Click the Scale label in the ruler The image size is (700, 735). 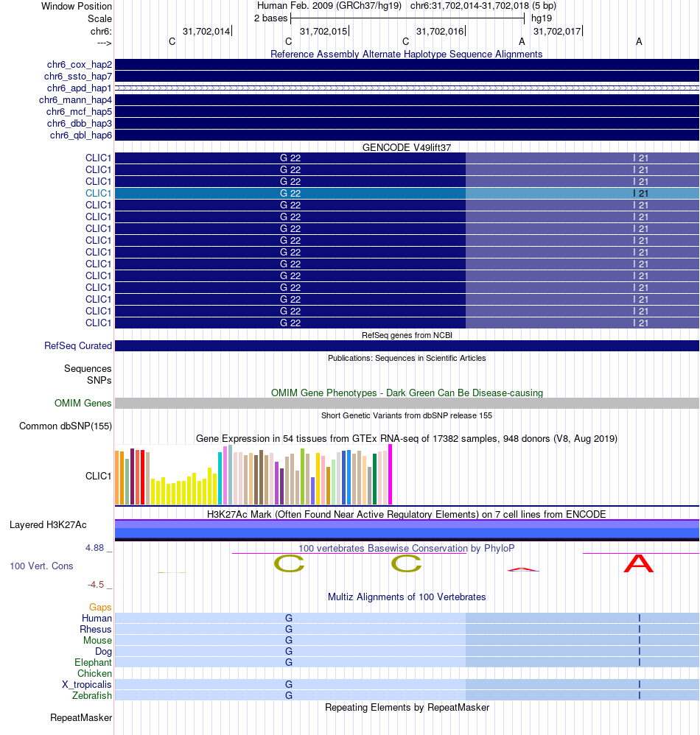(x=100, y=18)
